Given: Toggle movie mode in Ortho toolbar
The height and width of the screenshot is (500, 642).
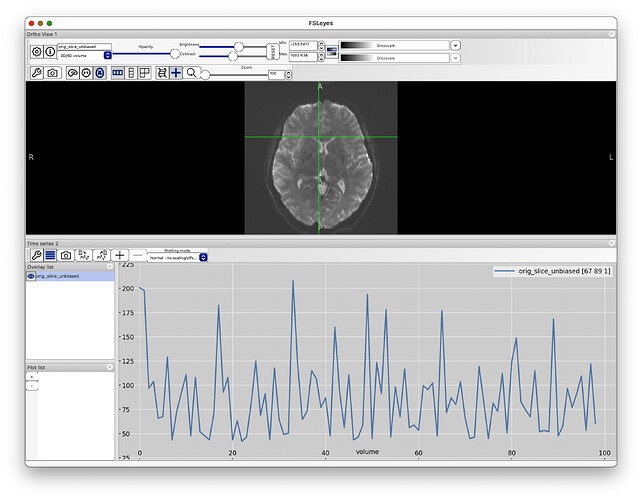Looking at the screenshot, I should (162, 73).
